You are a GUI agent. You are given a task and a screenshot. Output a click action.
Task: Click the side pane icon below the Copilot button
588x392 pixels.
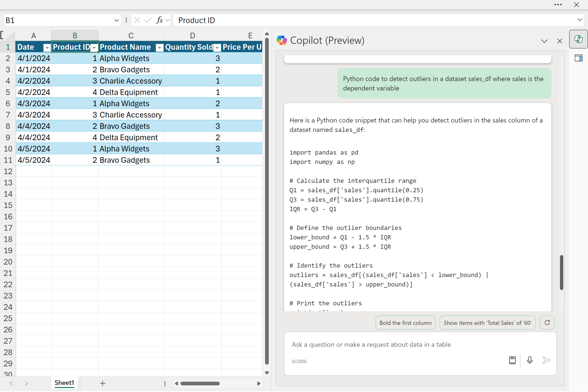[578, 58]
